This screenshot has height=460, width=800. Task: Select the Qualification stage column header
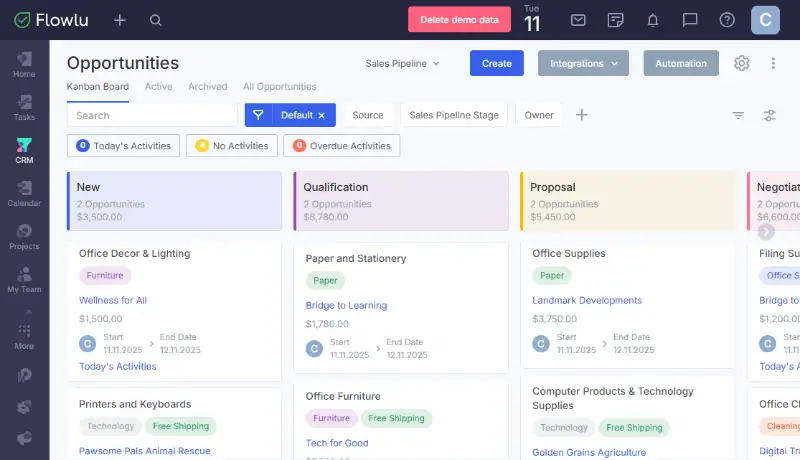click(401, 201)
